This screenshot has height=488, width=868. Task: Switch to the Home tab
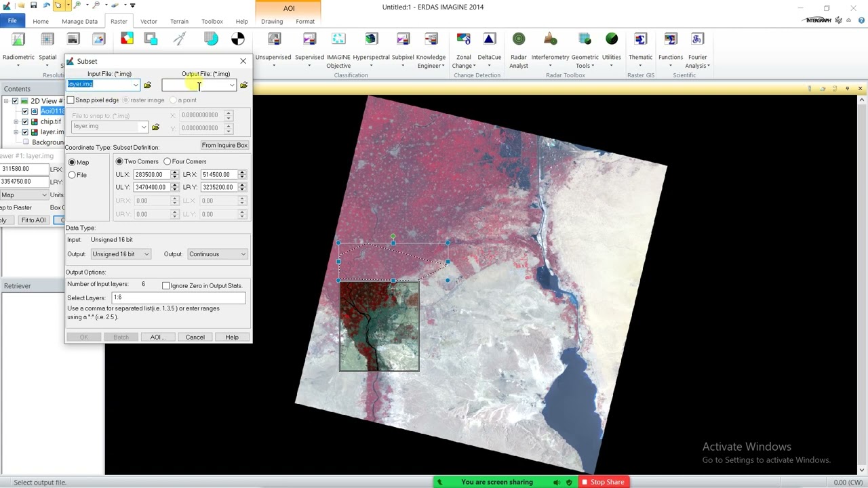coord(41,22)
